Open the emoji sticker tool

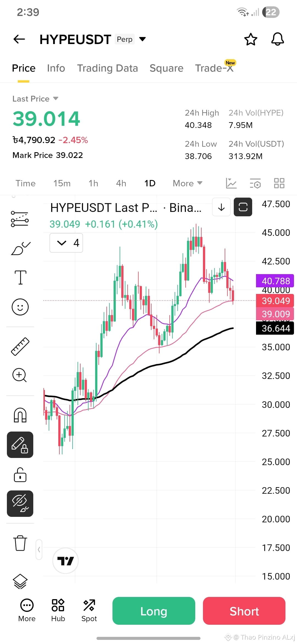click(x=20, y=307)
